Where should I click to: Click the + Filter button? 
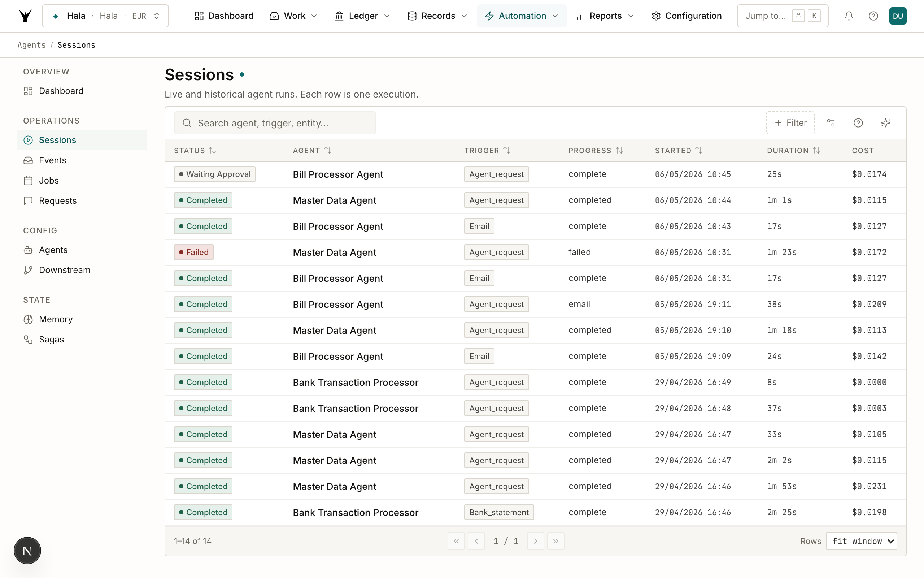790,123
